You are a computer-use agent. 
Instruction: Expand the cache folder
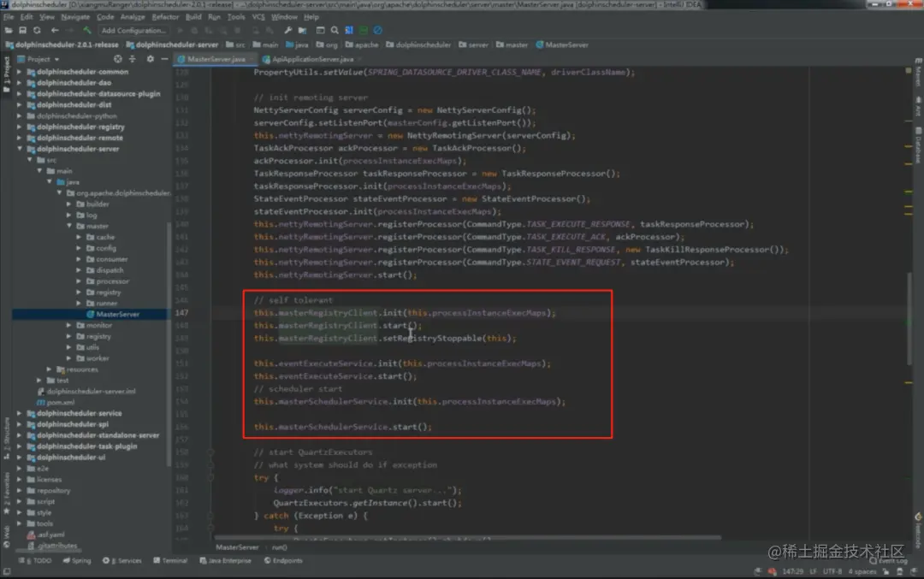[x=79, y=238]
